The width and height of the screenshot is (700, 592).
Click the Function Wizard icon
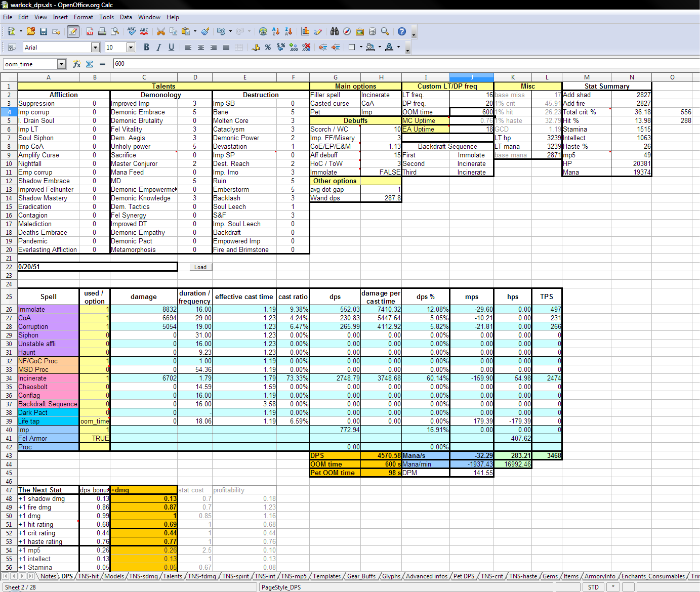click(x=76, y=64)
